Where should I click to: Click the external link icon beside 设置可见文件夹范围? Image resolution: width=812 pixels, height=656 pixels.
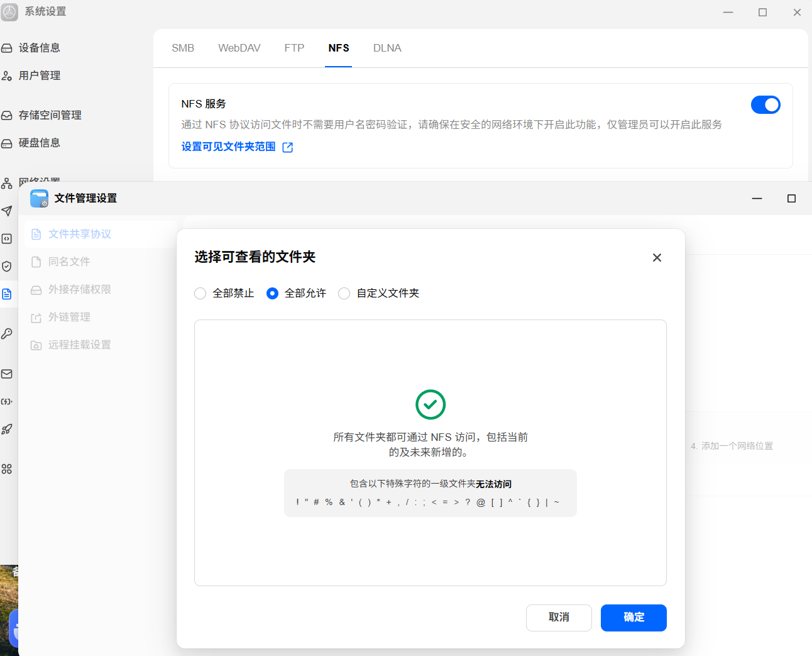click(288, 147)
